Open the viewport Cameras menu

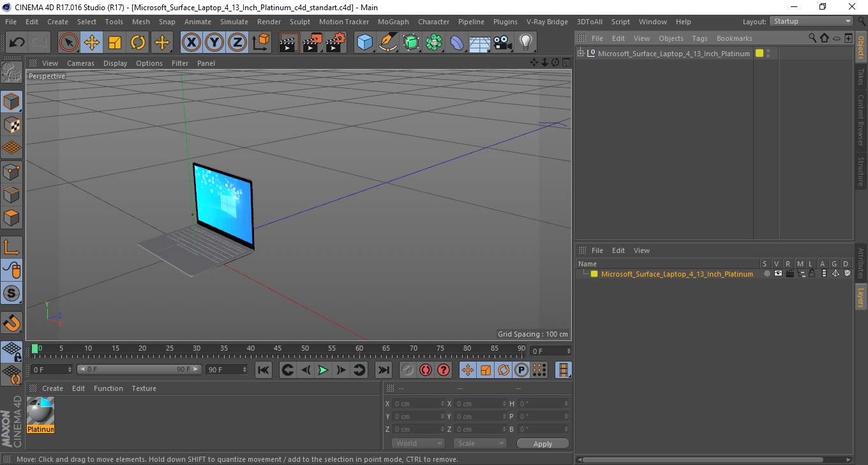[80, 63]
